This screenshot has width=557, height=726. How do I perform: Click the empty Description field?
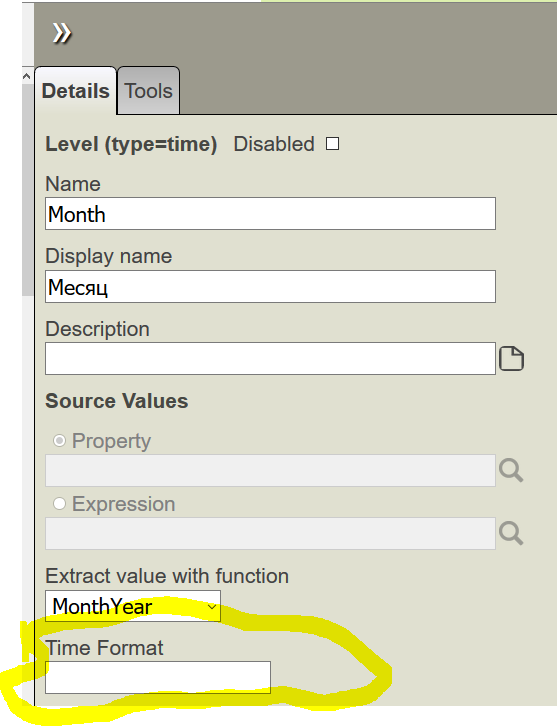point(270,358)
